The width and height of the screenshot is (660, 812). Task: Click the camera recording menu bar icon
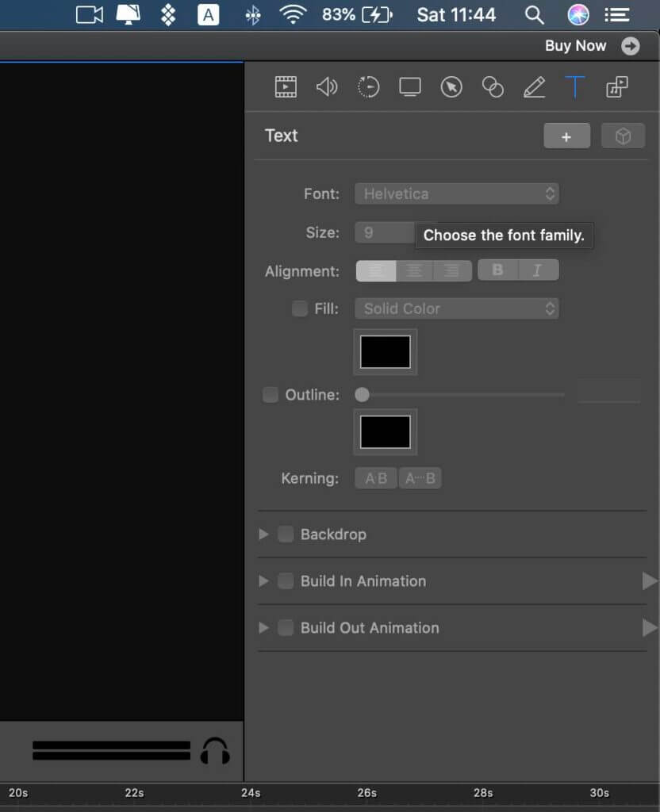[89, 14]
